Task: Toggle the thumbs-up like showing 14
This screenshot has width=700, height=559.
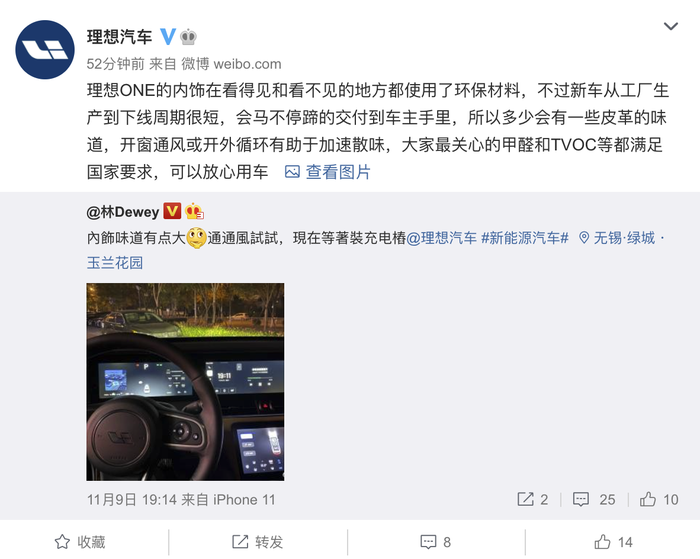Action: [613, 542]
